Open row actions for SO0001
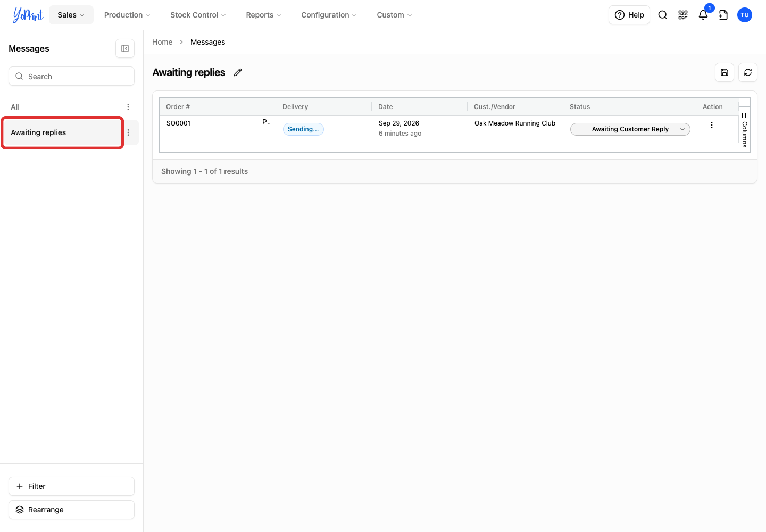 click(x=712, y=125)
